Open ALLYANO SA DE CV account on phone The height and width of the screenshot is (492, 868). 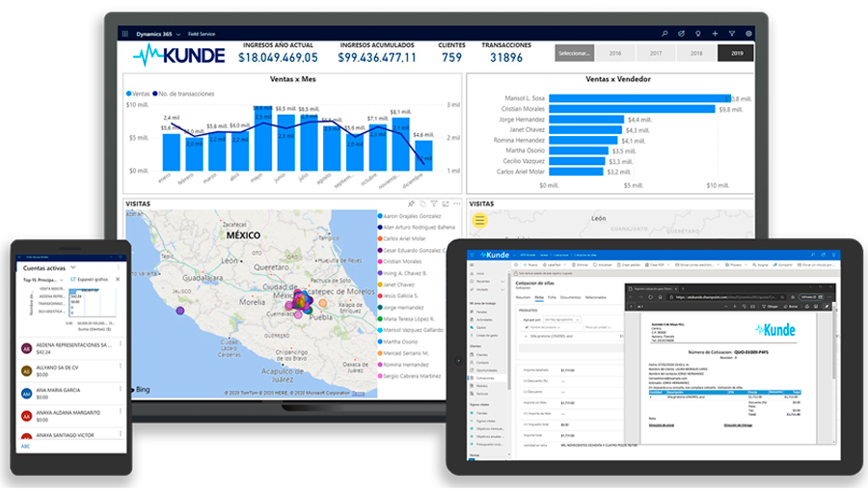(x=72, y=370)
